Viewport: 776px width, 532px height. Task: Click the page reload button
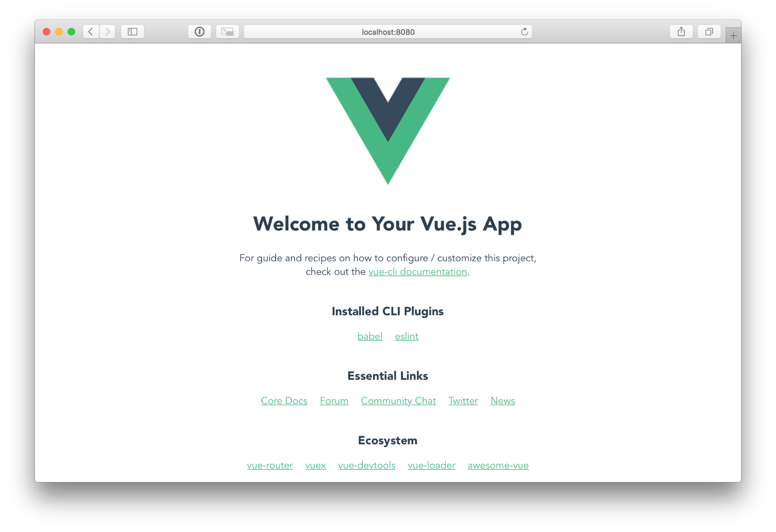(x=525, y=32)
